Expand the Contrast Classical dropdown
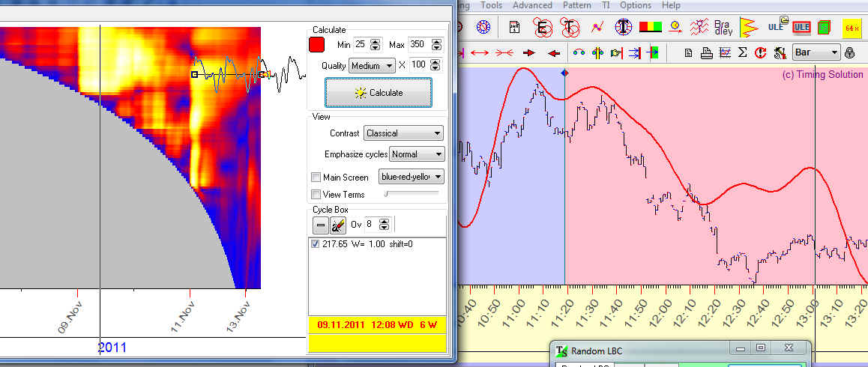The image size is (868, 367). click(x=403, y=133)
